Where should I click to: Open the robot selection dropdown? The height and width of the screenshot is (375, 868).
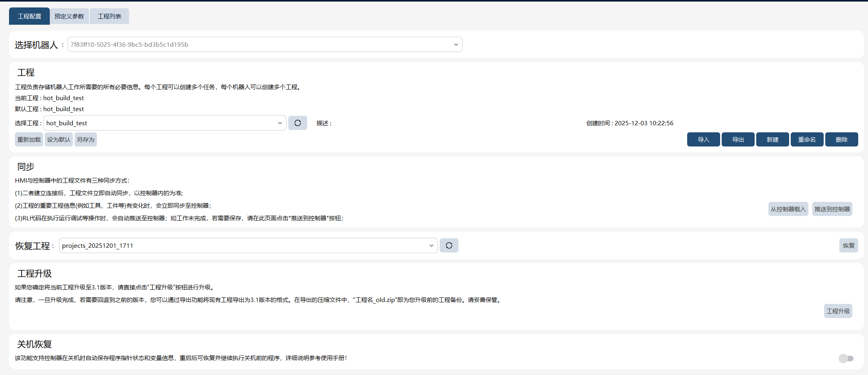[265, 44]
